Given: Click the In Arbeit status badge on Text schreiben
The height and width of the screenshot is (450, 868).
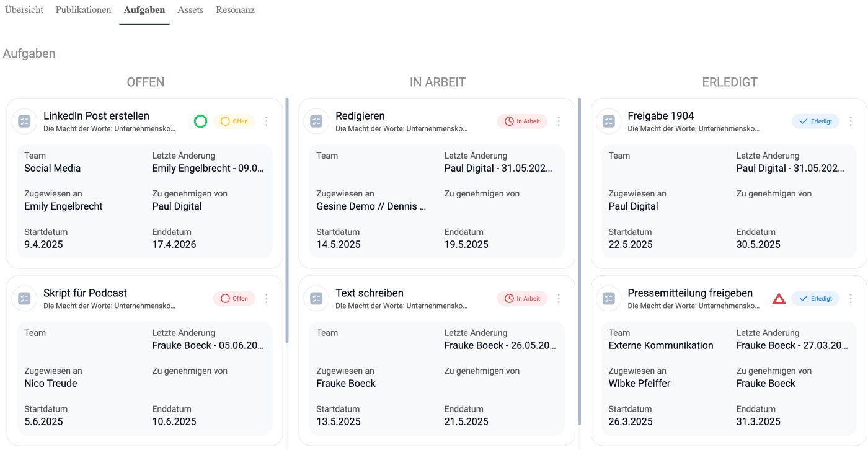Looking at the screenshot, I should (x=522, y=299).
